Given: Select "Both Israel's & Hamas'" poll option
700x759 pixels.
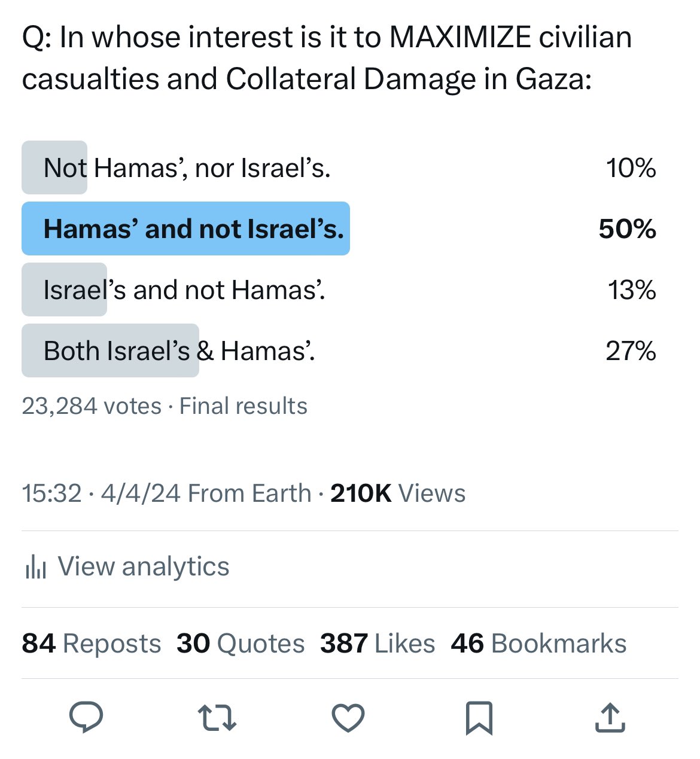Looking at the screenshot, I should point(179,351).
